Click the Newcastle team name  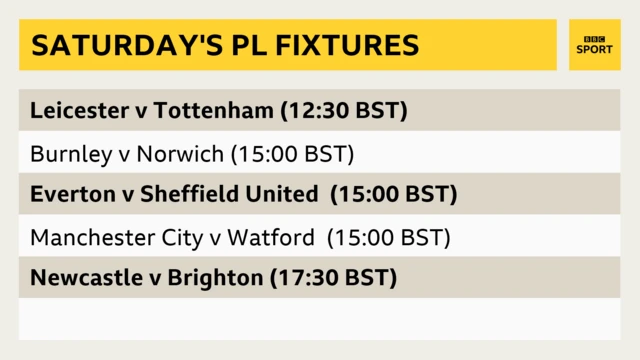87,278
